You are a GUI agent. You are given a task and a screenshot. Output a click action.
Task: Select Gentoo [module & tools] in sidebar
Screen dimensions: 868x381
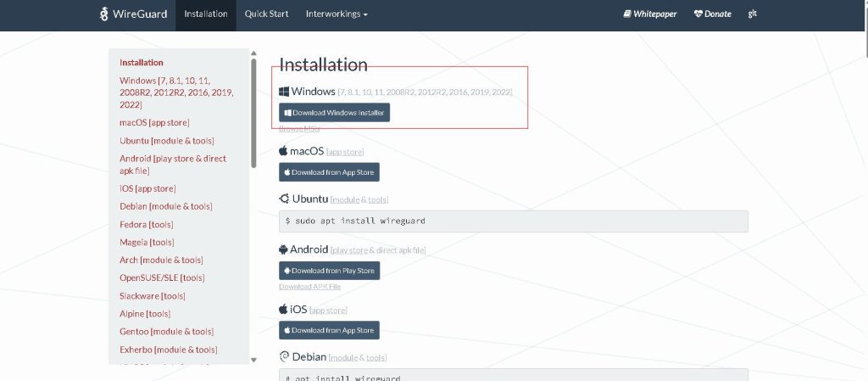(x=167, y=331)
